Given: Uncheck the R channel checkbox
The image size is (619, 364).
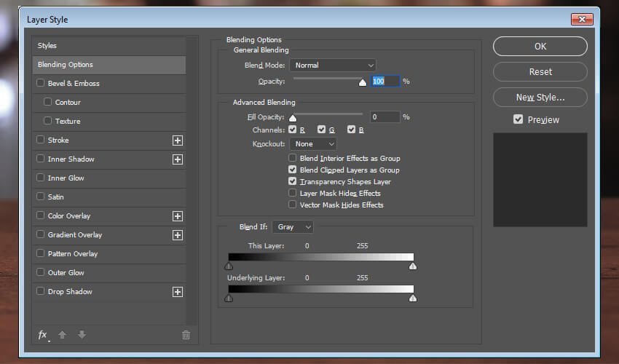Looking at the screenshot, I should [x=293, y=130].
